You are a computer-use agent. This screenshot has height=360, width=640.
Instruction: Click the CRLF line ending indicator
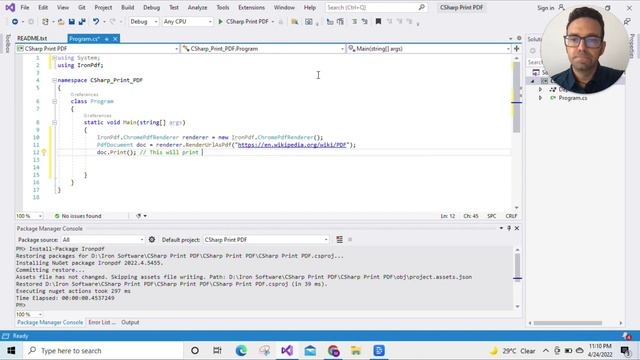point(511,216)
